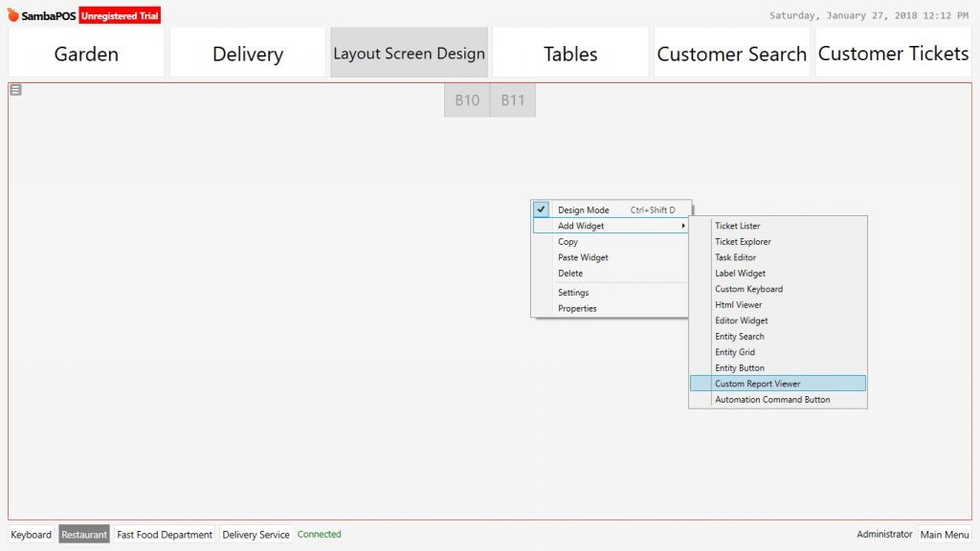Add an Editor Widget

pyautogui.click(x=778, y=320)
